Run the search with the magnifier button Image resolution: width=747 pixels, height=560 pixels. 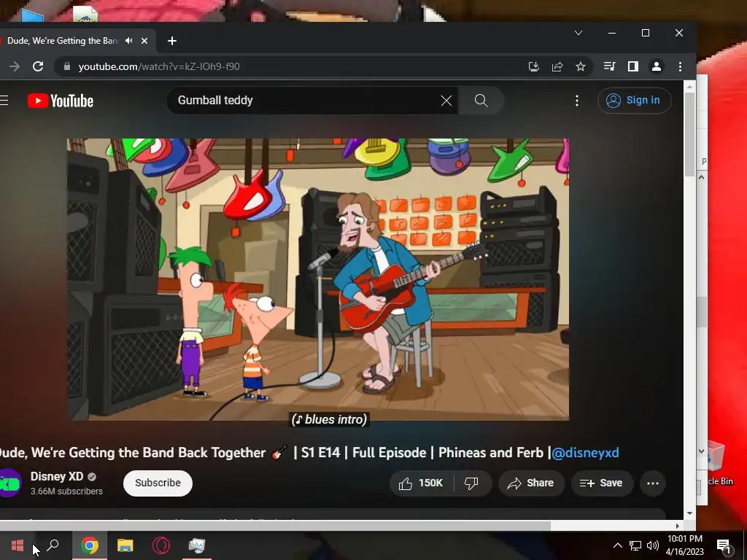[x=481, y=101]
